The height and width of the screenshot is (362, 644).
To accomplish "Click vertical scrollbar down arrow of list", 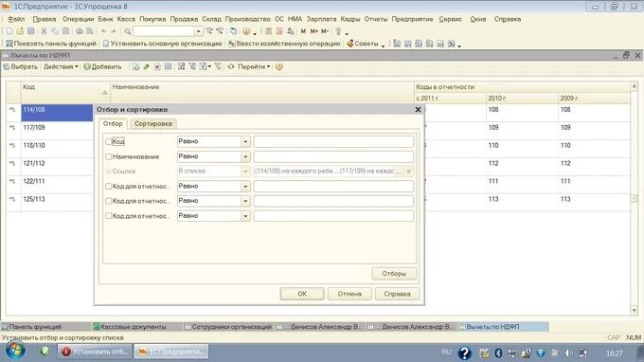I will click(x=635, y=311).
